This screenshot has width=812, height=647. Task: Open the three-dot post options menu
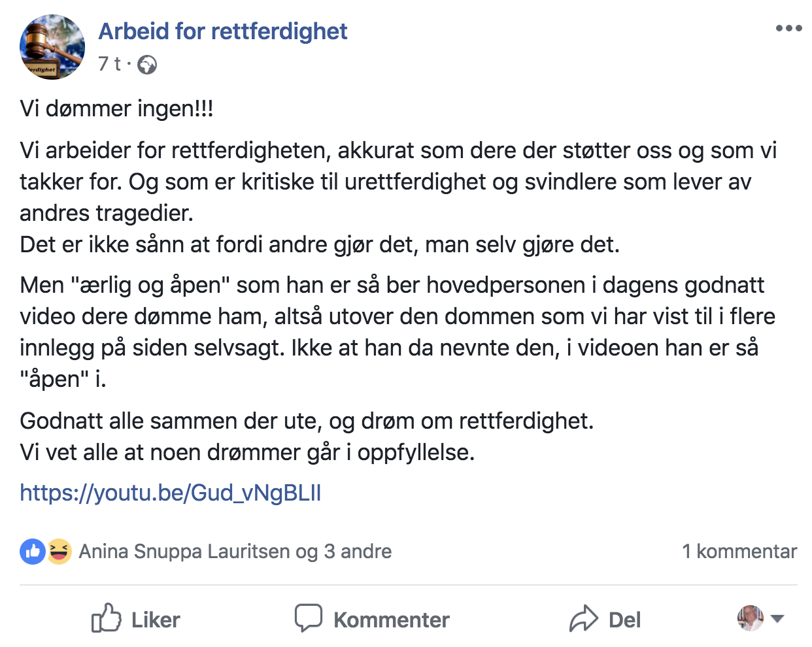click(788, 28)
